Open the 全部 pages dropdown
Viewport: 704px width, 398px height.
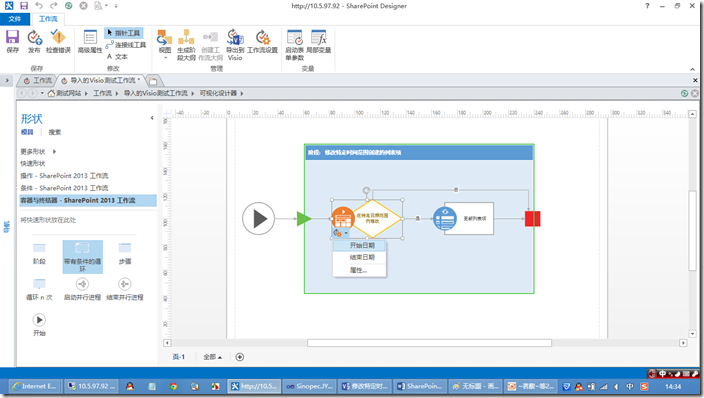tap(212, 357)
